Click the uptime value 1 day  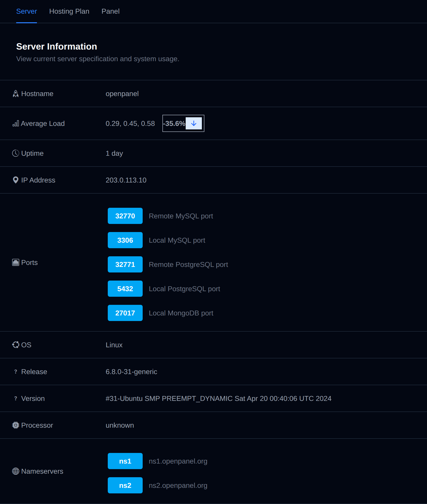(114, 153)
